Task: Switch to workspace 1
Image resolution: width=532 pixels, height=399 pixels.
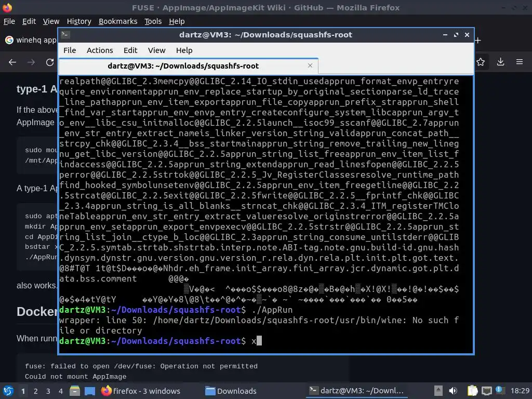Action: click(23, 391)
